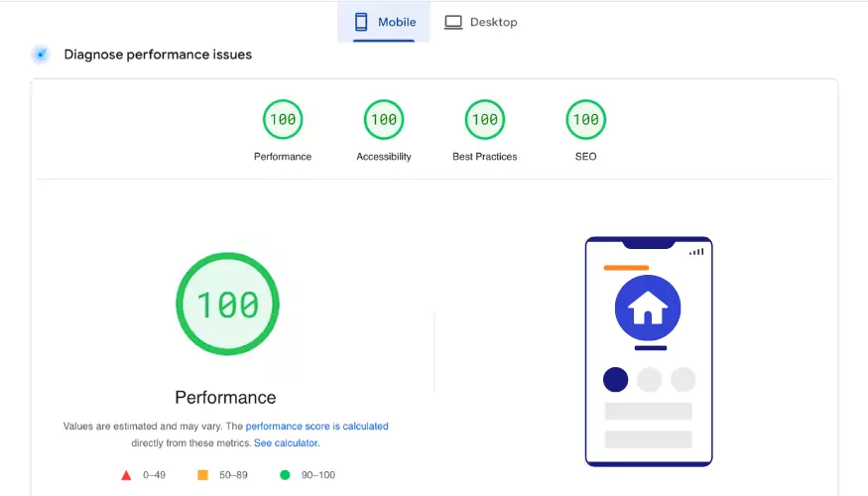Click the "Diagnose performance issues" heading
This screenshot has width=868, height=496.
tap(158, 55)
